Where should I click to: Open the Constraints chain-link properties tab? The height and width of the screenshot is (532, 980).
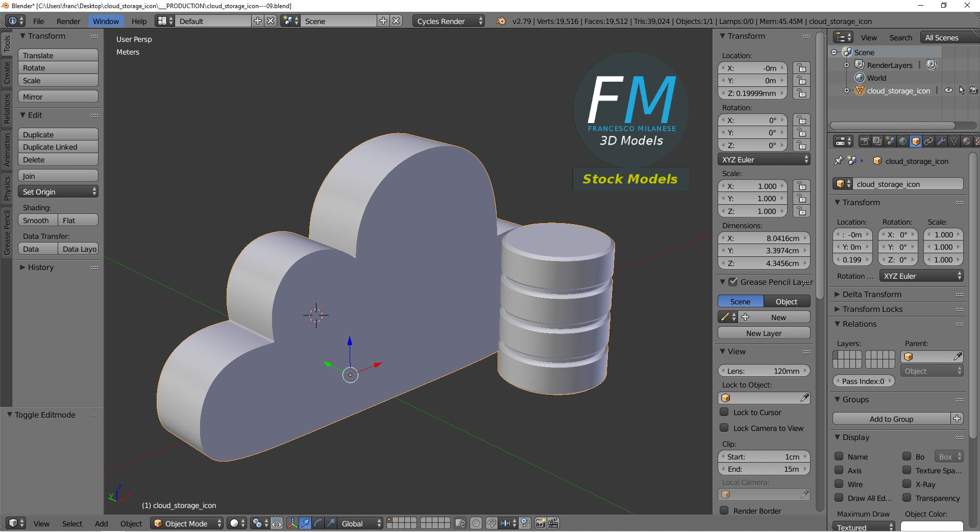pos(928,141)
